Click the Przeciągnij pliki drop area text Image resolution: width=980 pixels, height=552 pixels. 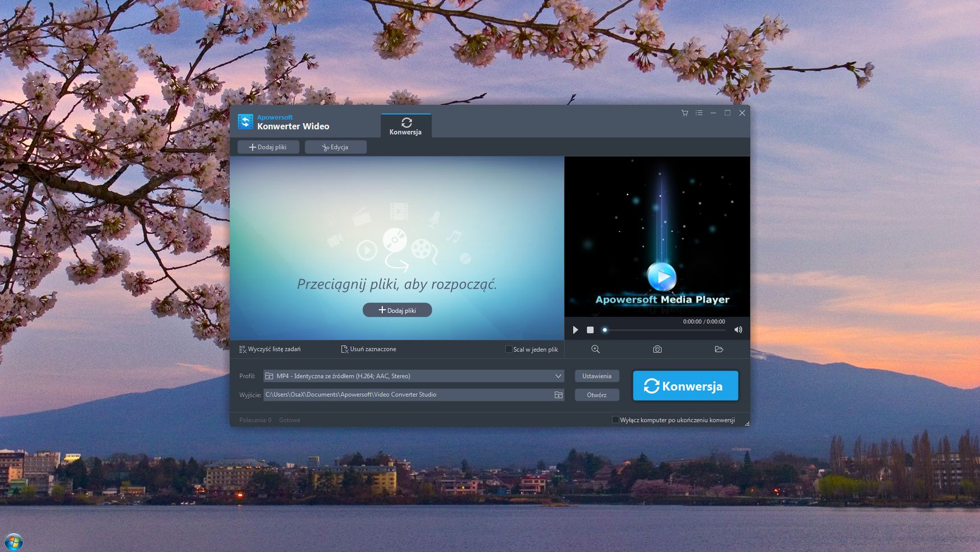(397, 284)
